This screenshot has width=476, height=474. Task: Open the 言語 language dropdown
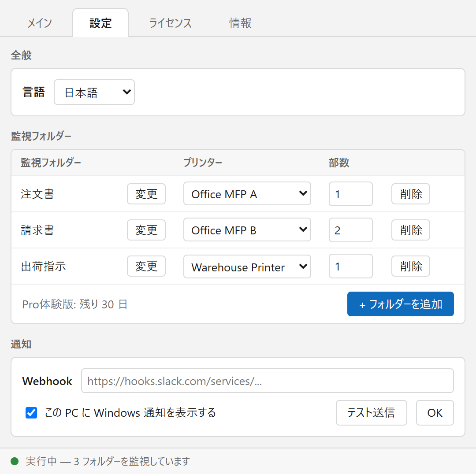94,92
